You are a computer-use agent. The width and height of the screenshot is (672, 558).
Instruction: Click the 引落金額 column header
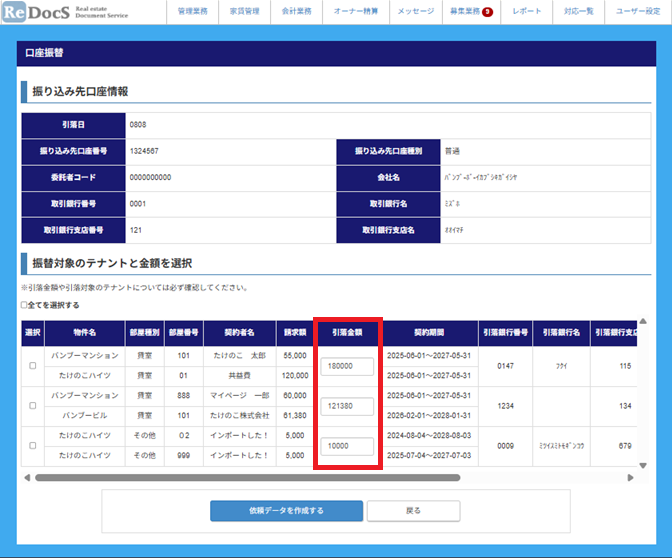tap(347, 333)
